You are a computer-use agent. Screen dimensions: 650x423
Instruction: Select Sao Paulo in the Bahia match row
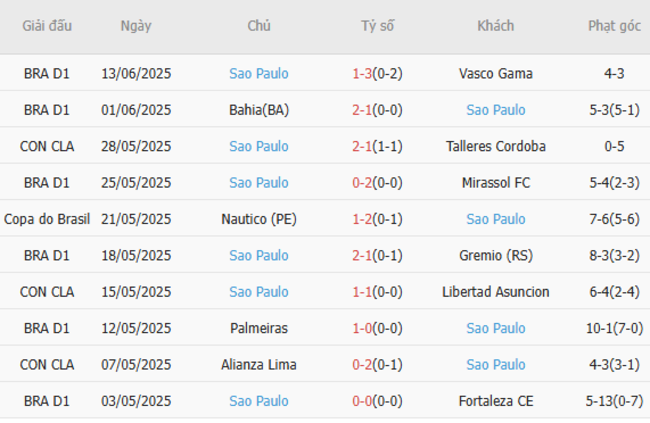point(495,110)
